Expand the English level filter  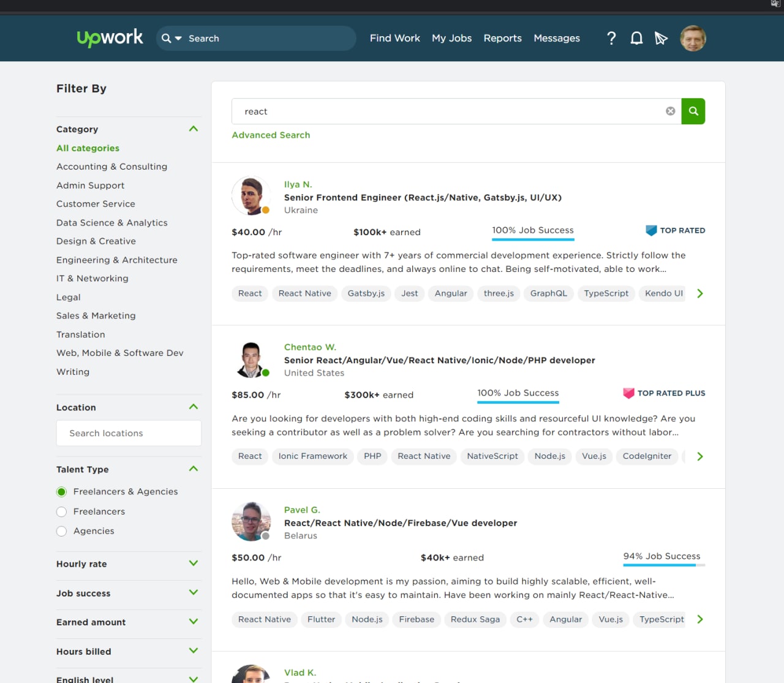(x=194, y=679)
